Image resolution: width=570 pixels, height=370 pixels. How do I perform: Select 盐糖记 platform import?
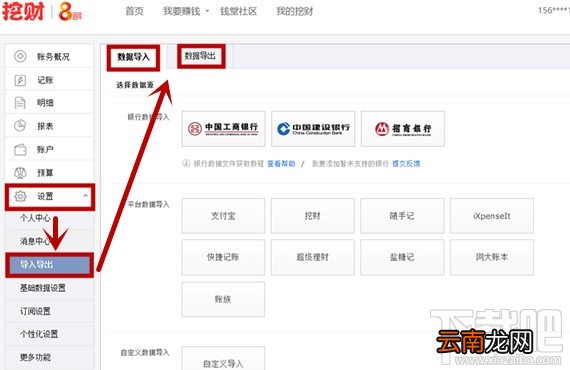402,257
